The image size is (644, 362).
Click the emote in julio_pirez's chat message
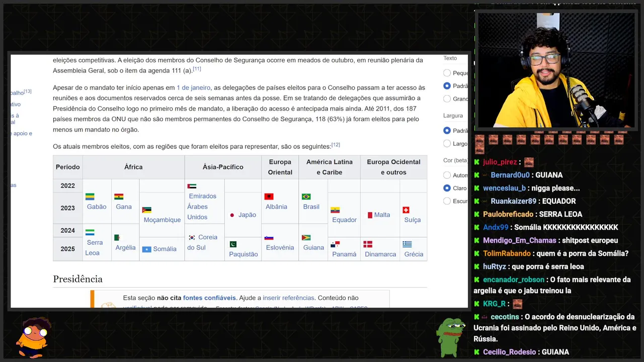pos(529,162)
